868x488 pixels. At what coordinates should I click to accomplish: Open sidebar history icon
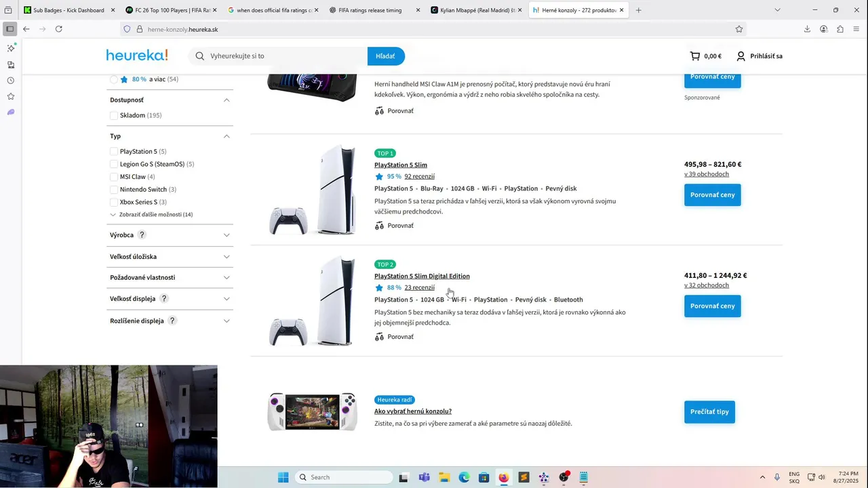(x=11, y=81)
